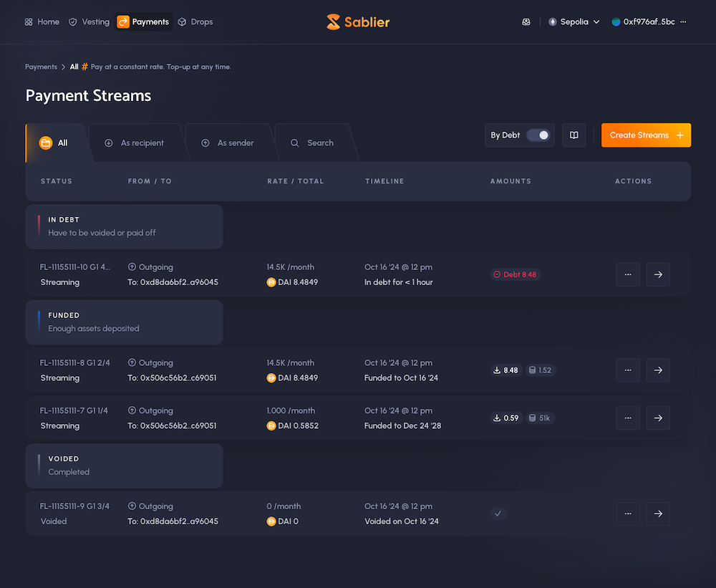This screenshot has width=716, height=588.
Task: Go to Vesting in top navigation
Action: point(89,22)
